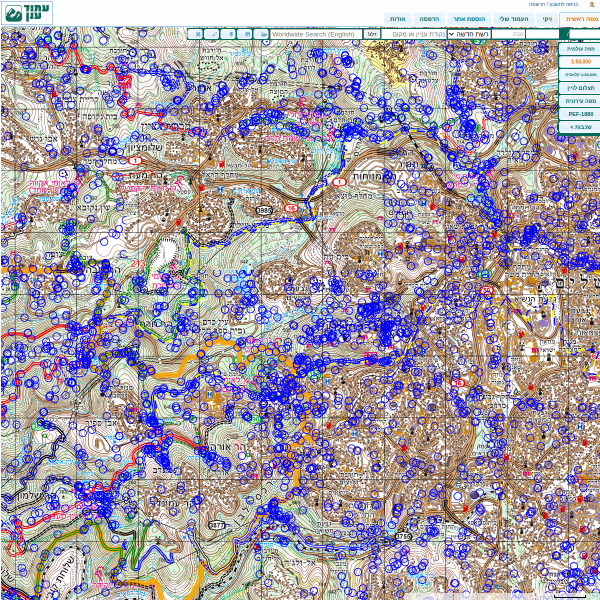Click the דלג jump button
This screenshot has height=600, width=600.
point(371,34)
